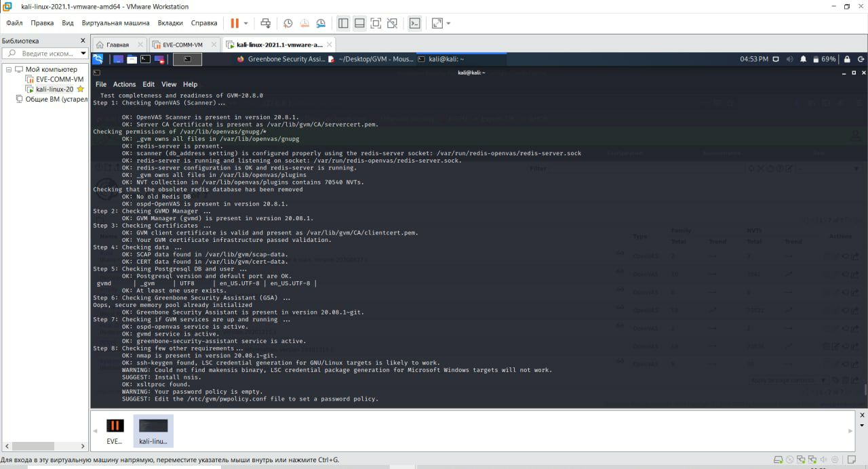Revert to the previous snapshot icon
This screenshot has height=469, width=868.
pos(305,23)
